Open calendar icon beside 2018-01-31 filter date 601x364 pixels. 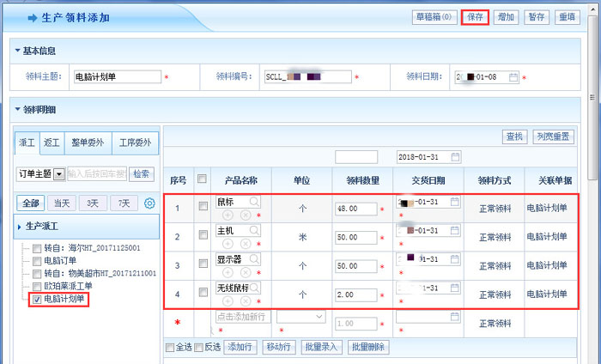pos(456,157)
